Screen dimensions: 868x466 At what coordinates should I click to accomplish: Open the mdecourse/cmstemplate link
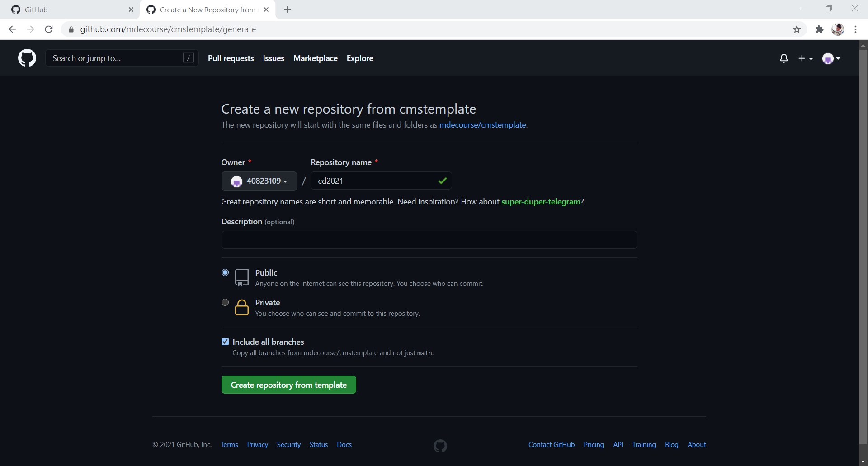coord(482,125)
